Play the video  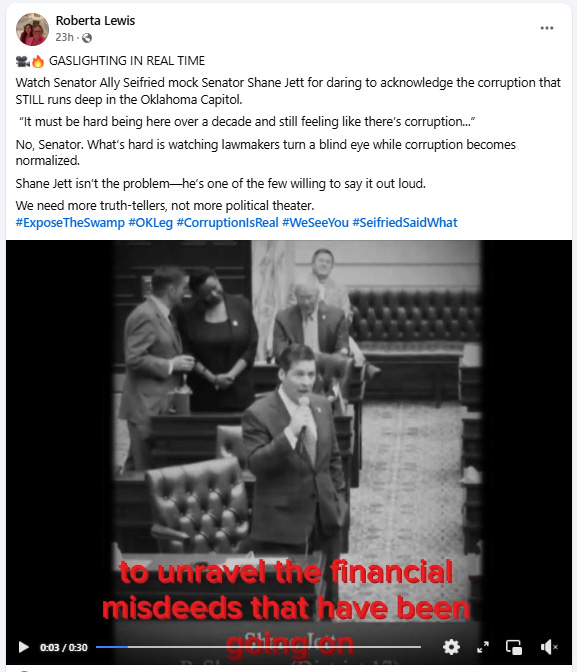pyautogui.click(x=24, y=647)
